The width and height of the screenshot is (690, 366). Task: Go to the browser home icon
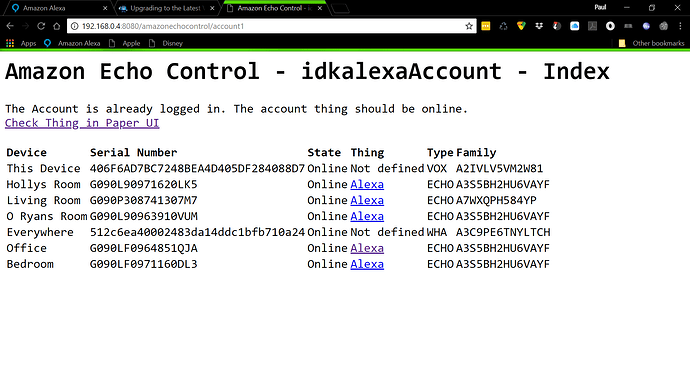(57, 26)
